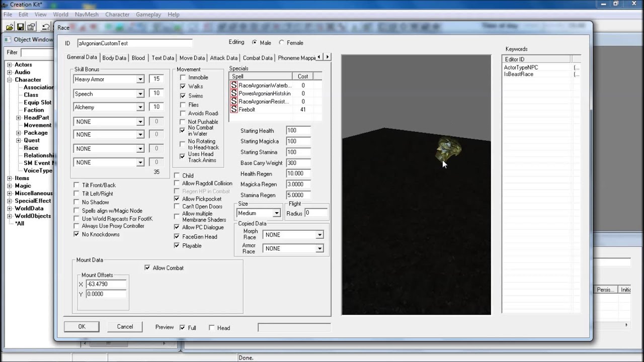
Task: Enable the Flies checkbox
Action: pyautogui.click(x=183, y=105)
